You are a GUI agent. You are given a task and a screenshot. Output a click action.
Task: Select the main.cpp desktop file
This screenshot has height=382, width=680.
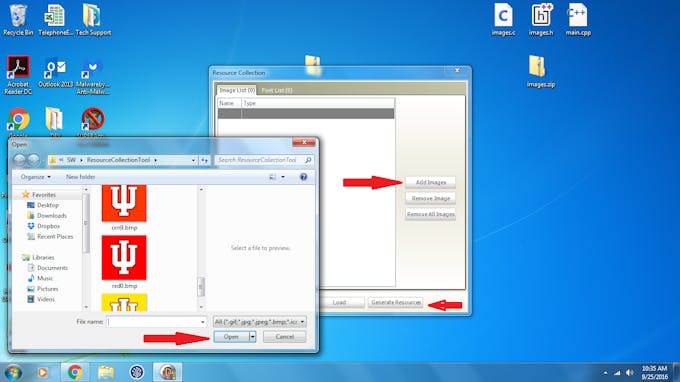[578, 20]
